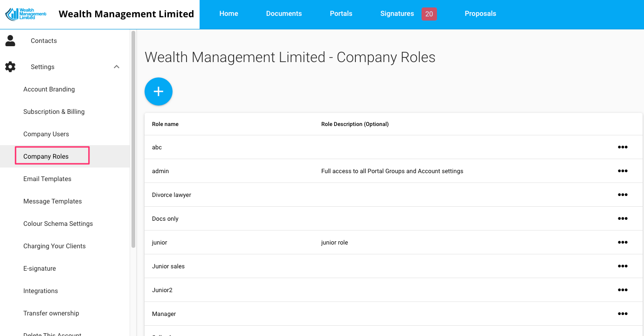
Task: Click the sidebar vertical scrollbar
Action: point(133,140)
